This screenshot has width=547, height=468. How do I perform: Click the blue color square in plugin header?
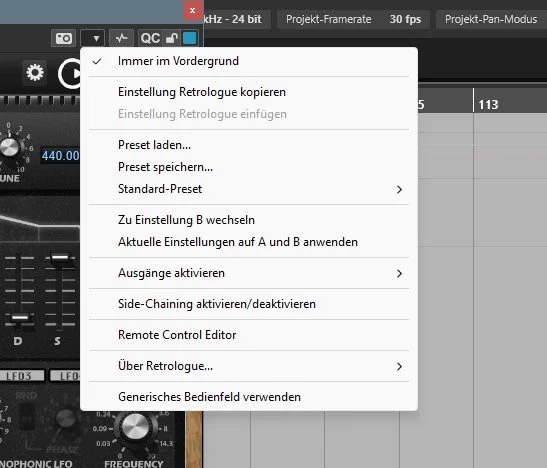[189, 38]
